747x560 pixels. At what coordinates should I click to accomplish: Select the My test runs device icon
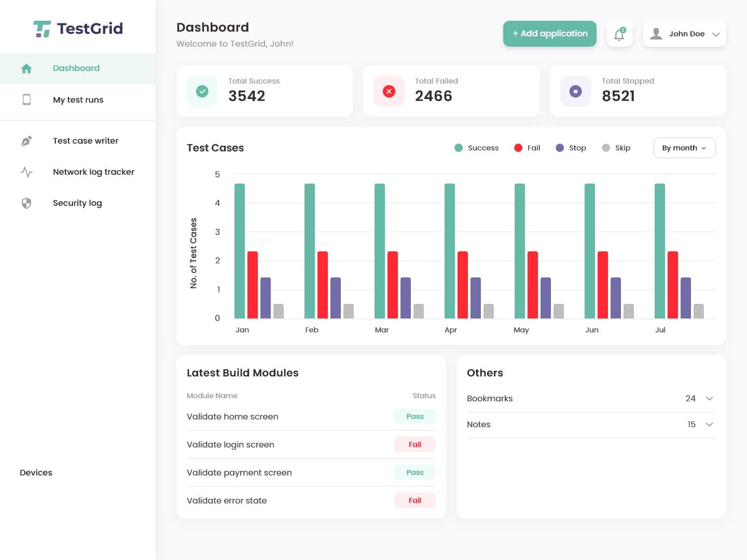click(26, 100)
